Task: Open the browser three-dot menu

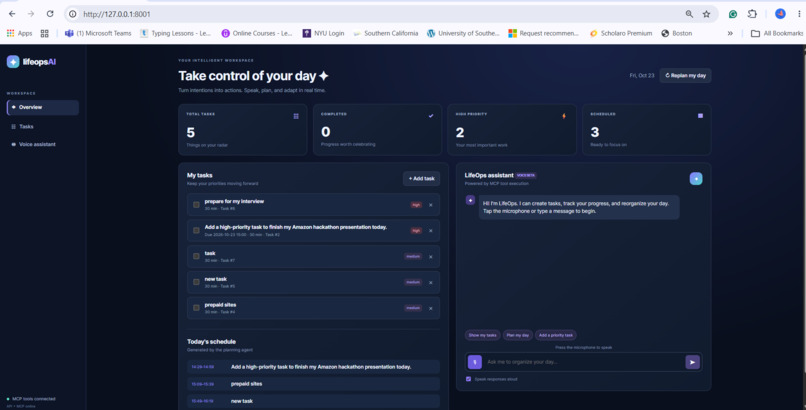Action: [x=799, y=14]
